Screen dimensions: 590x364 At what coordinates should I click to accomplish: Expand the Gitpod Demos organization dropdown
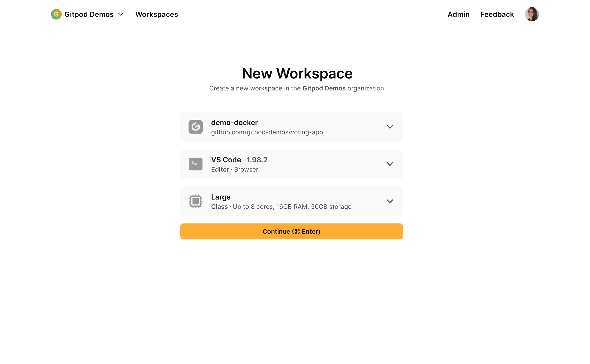click(121, 14)
